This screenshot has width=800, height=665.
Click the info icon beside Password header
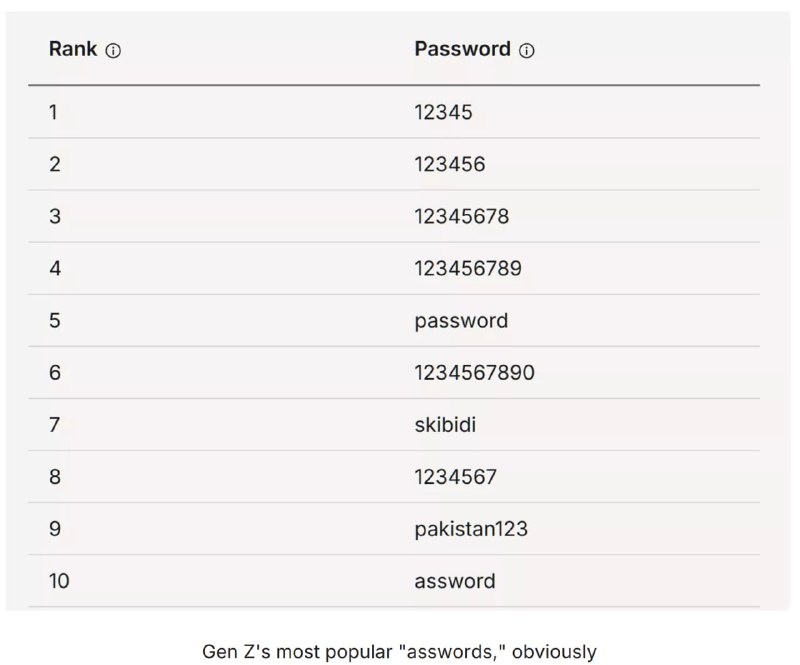point(527,50)
